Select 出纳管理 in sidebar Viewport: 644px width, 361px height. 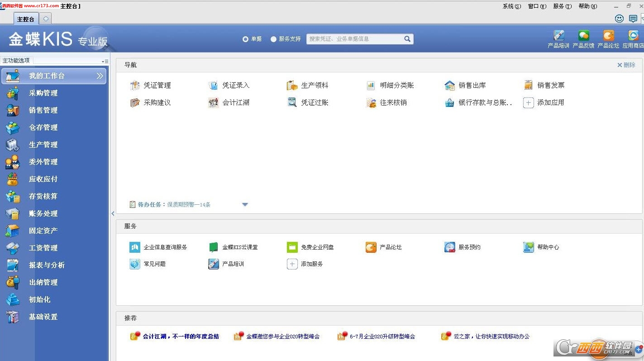(x=54, y=282)
